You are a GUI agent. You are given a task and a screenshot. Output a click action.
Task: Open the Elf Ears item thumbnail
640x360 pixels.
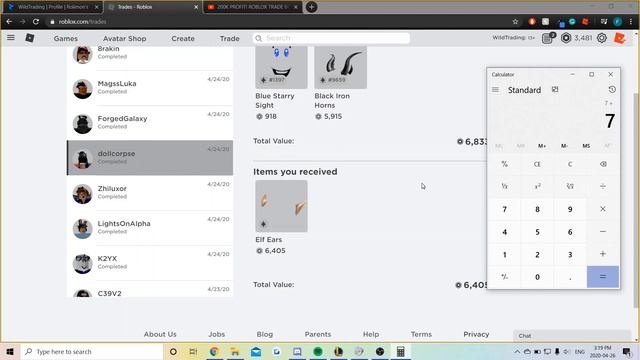click(281, 206)
